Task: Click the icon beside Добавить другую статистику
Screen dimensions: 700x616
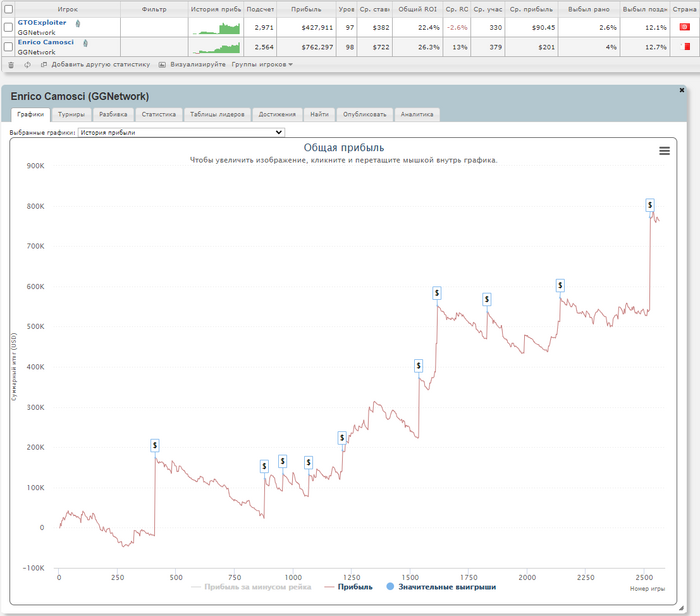Action: (44, 65)
